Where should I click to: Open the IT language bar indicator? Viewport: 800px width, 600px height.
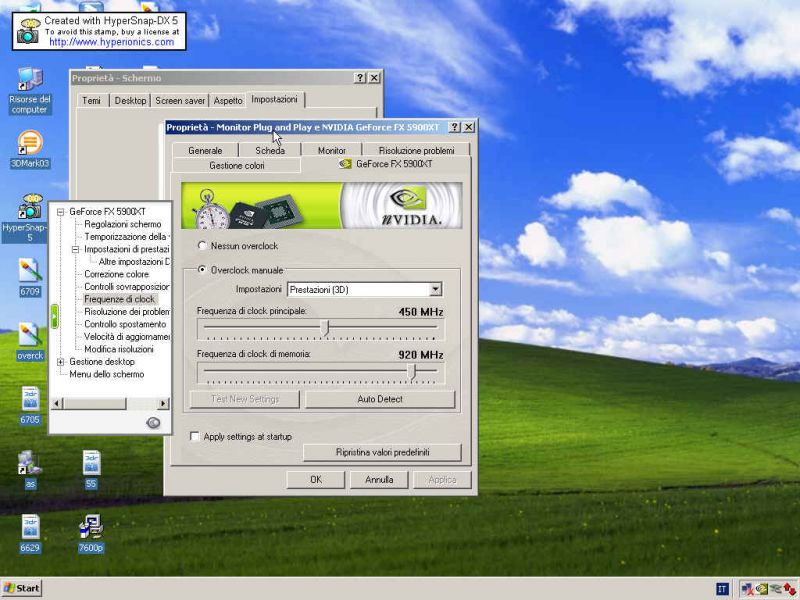pos(722,589)
